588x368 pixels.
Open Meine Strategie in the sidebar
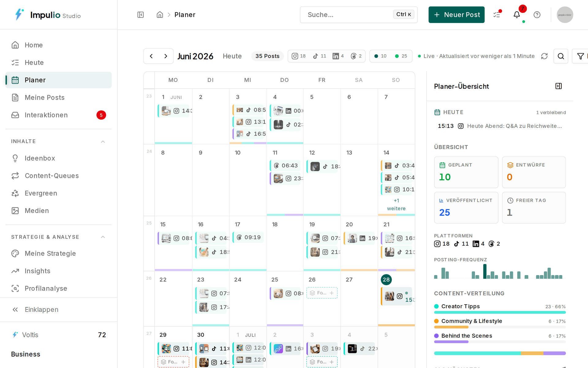(58, 254)
